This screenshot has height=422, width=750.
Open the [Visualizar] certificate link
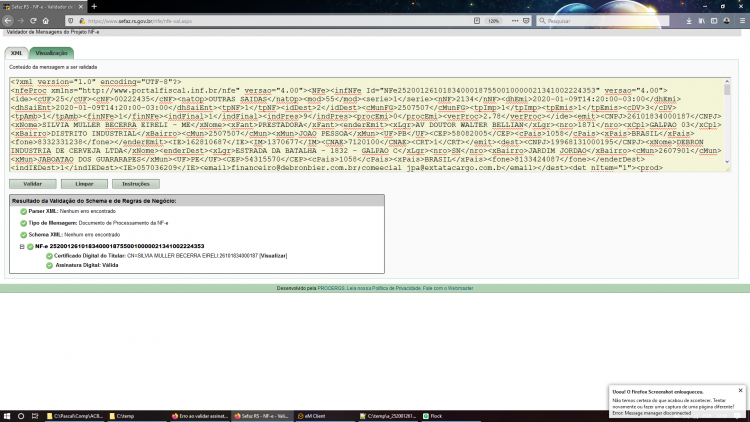click(x=273, y=256)
